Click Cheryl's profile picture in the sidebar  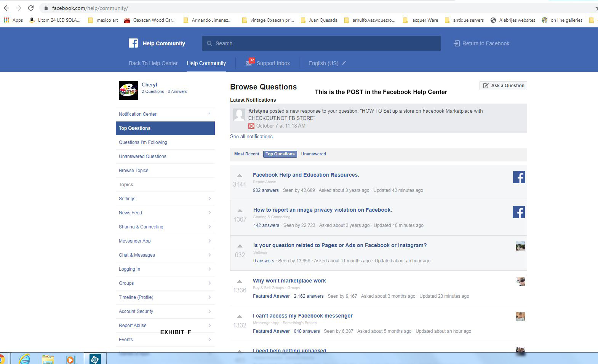128,91
